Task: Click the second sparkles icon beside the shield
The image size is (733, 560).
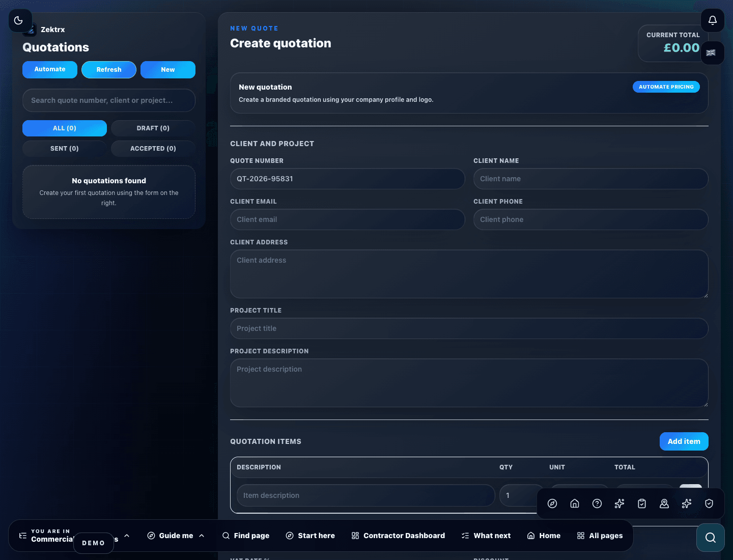Action: point(687,503)
